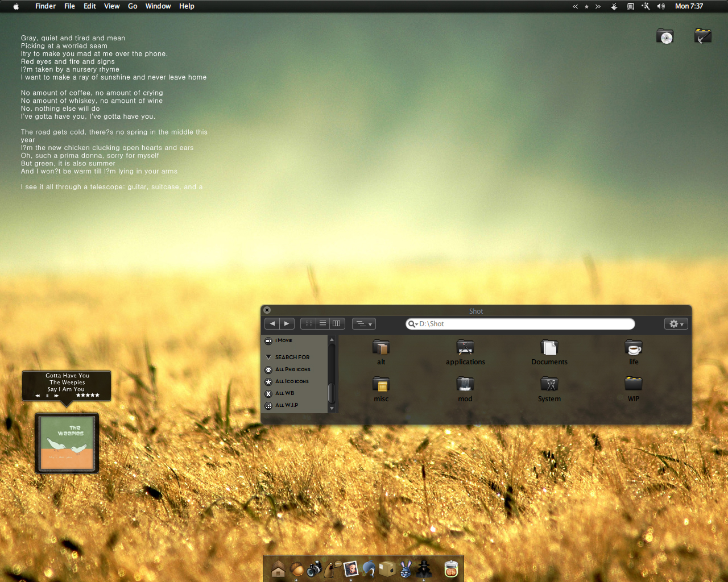Open the View menu
728x582 pixels.
[112, 6]
